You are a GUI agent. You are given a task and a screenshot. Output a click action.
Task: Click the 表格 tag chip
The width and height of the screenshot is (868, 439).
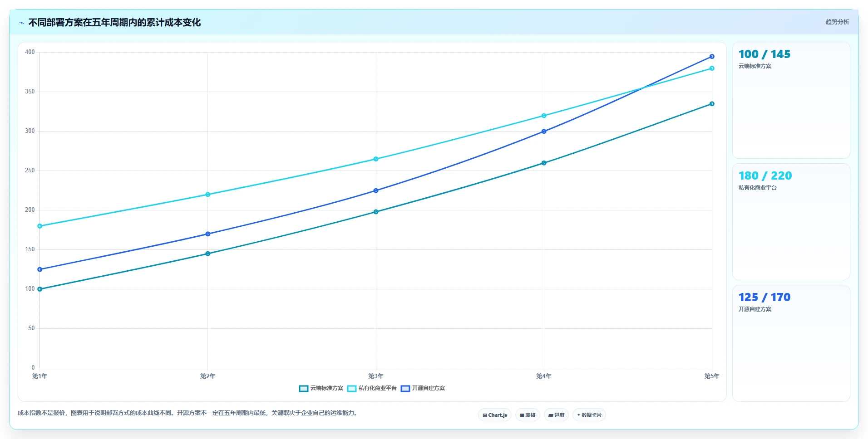coord(528,415)
